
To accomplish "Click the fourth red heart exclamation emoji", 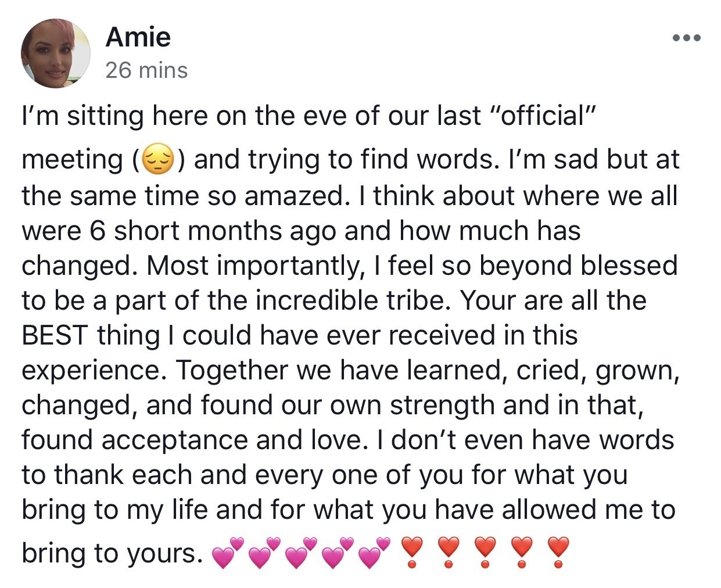I will [x=522, y=553].
